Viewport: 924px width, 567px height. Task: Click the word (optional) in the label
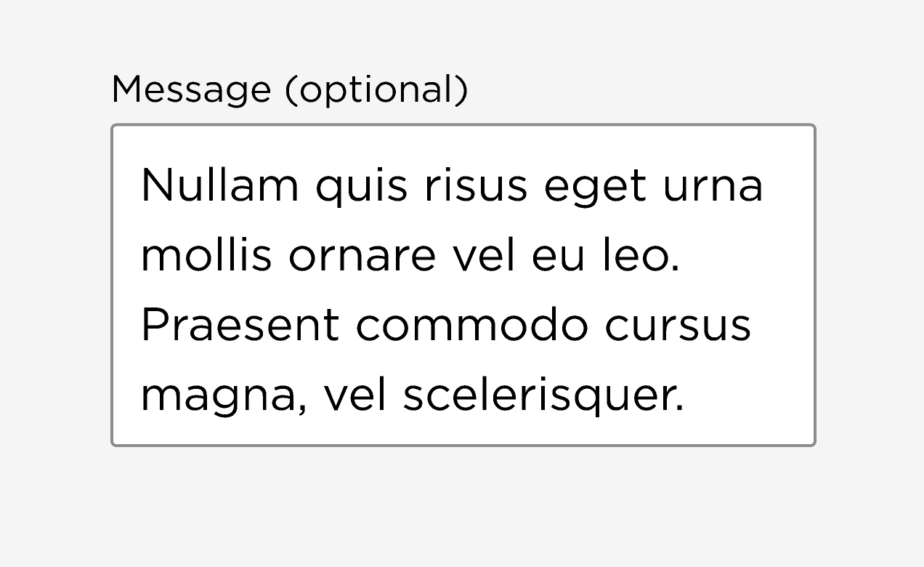click(376, 90)
